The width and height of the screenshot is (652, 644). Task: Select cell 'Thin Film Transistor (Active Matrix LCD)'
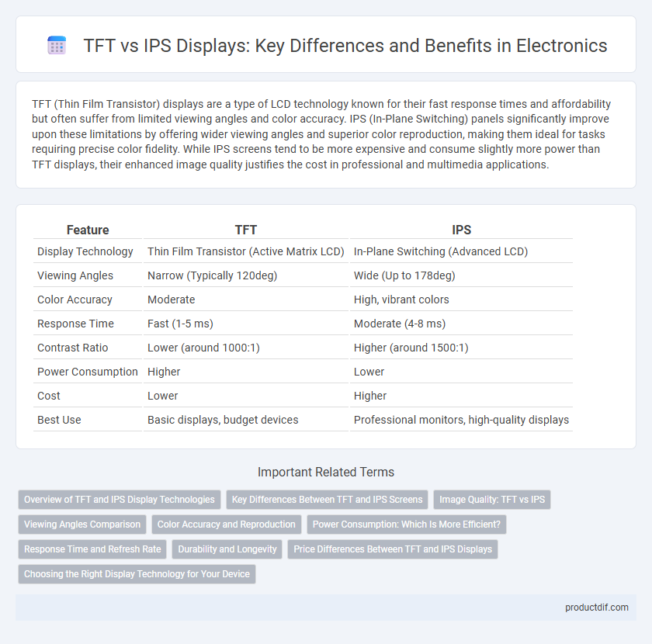246,251
